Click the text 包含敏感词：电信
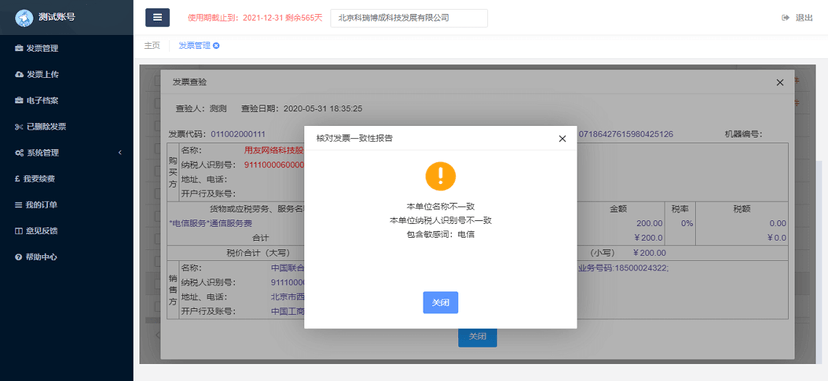The width and height of the screenshot is (828, 381). 440,234
